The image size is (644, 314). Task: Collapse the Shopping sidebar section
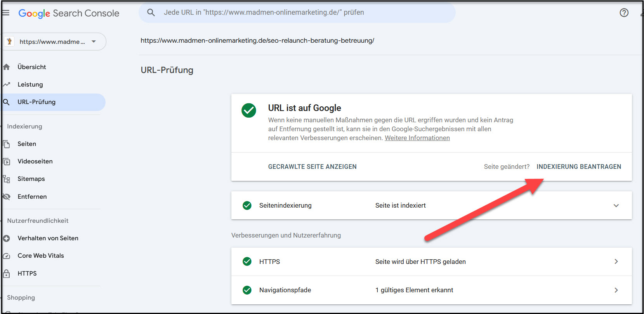pyautogui.click(x=21, y=298)
